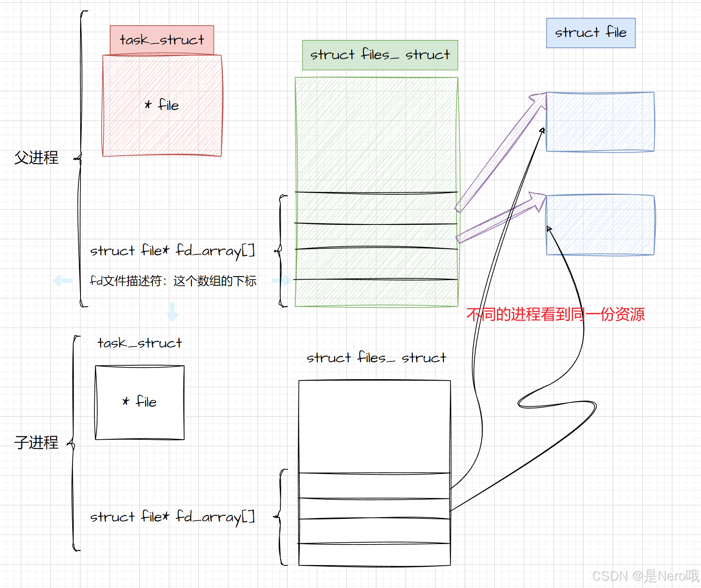Viewport: 701px width, 588px height.
Task: Click the child task_struct label
Action: 140,343
